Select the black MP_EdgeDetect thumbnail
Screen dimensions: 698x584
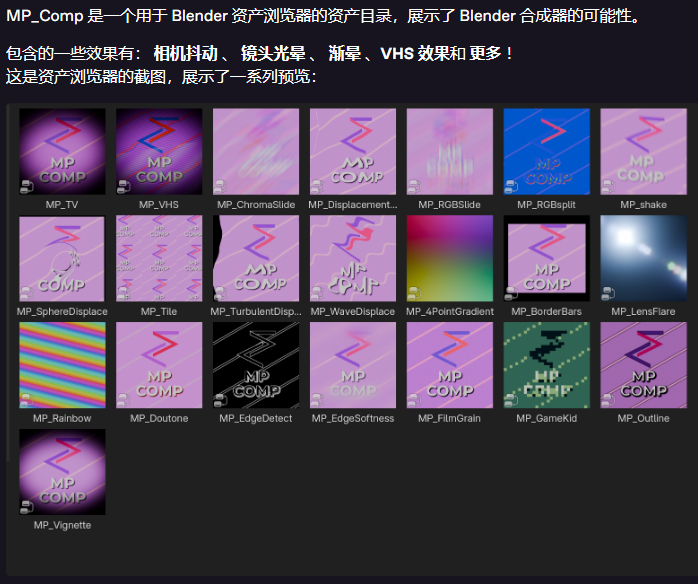point(256,365)
